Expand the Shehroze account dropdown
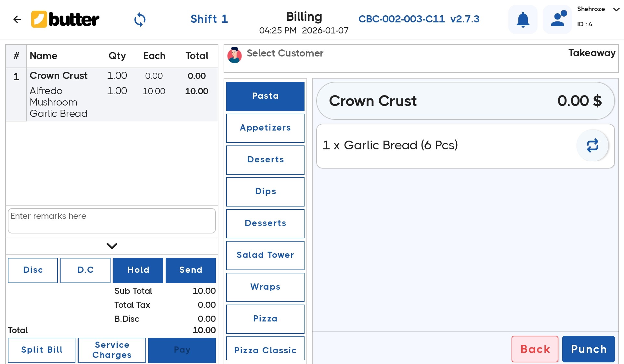The image size is (624, 364). 616,9
